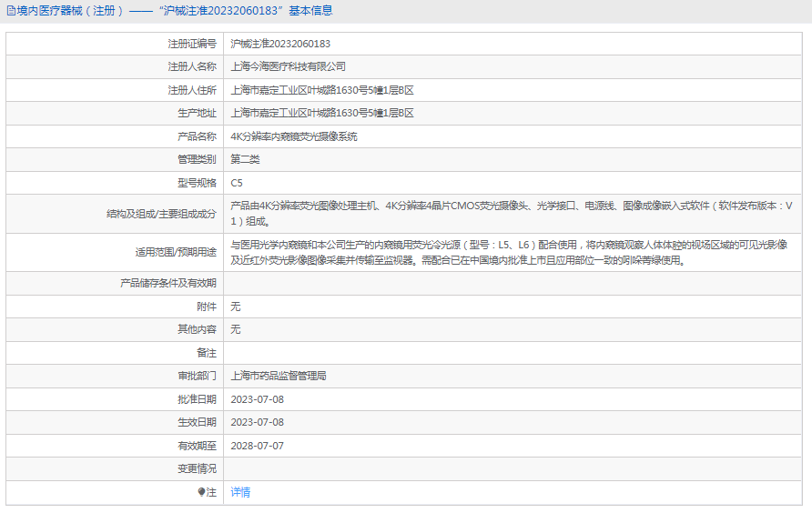Screen dimensions: 812x513
Task: Click the 批准日期 value 2023-07-08
Action: point(257,399)
